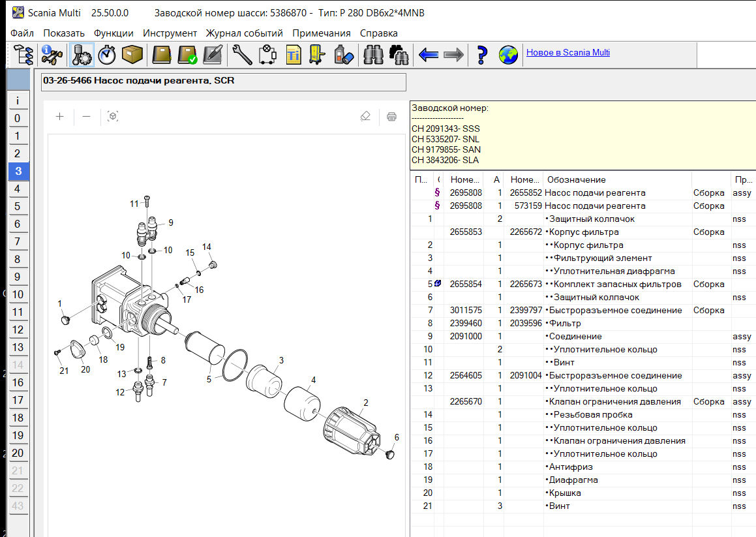The height and width of the screenshot is (537, 756).
Task: Select main group 7 in the sidebar
Action: click(x=18, y=241)
